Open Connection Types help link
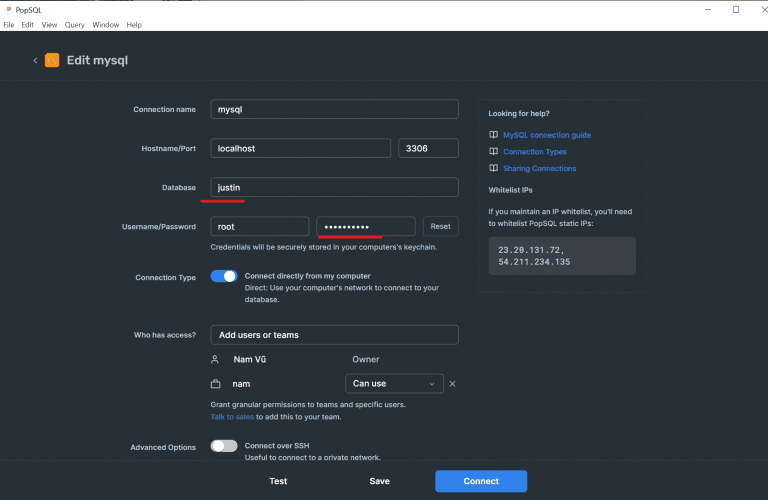The image size is (768, 500). tap(534, 151)
